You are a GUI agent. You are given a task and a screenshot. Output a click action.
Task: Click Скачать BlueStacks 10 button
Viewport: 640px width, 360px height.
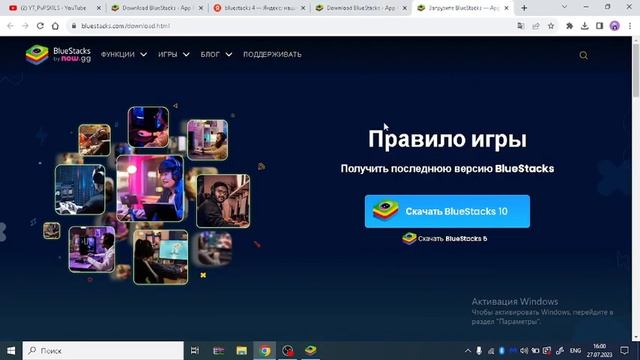pos(447,211)
